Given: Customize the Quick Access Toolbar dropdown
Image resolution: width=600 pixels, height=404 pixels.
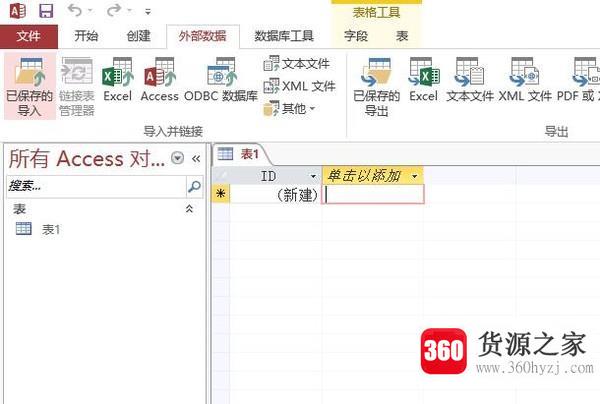Looking at the screenshot, I should pyautogui.click(x=148, y=11).
